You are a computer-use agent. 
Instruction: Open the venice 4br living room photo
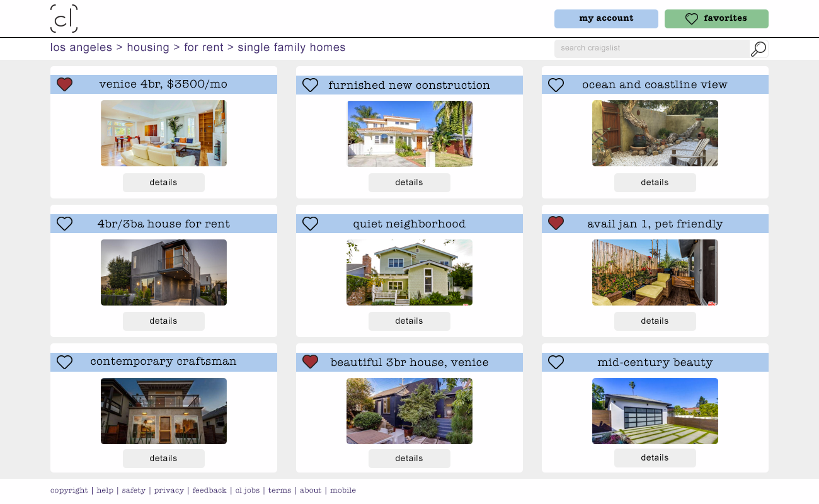coord(164,134)
